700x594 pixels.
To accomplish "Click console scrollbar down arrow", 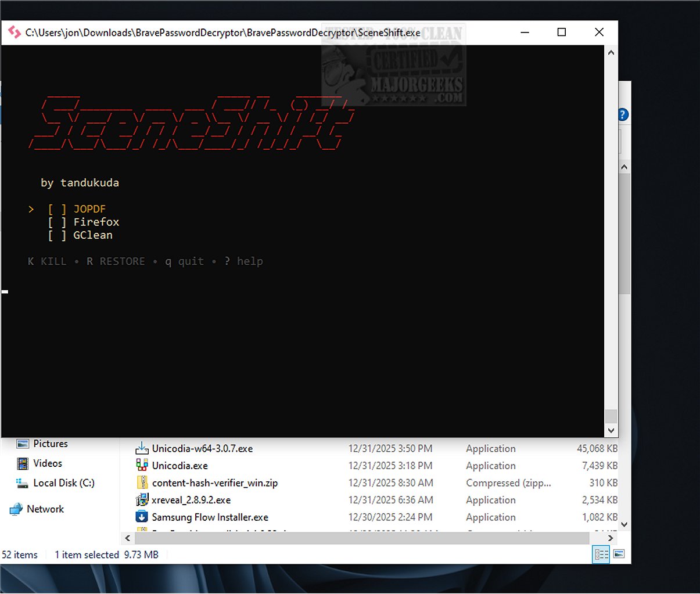I will [611, 430].
